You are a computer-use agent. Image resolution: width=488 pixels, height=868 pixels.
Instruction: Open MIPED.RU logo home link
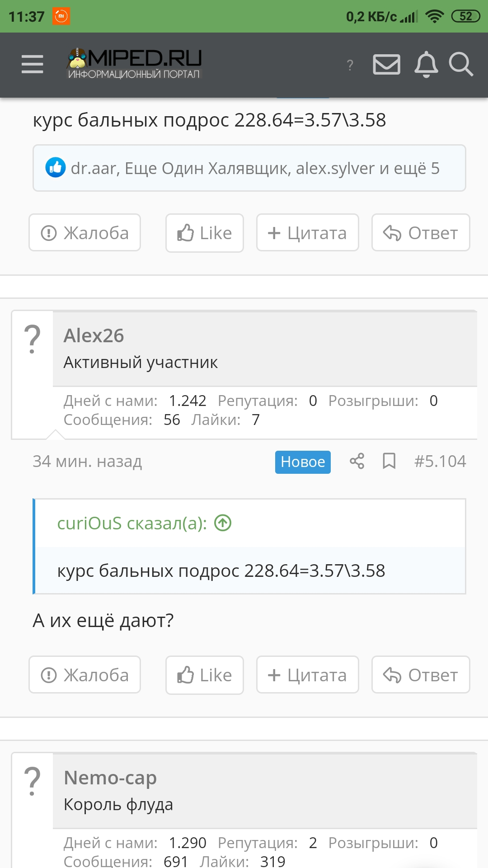point(134,64)
